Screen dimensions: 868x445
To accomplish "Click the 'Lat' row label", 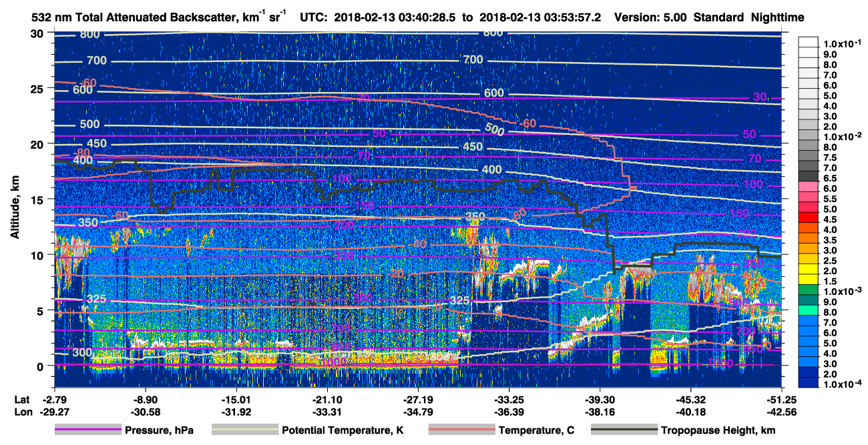I will tap(22, 399).
